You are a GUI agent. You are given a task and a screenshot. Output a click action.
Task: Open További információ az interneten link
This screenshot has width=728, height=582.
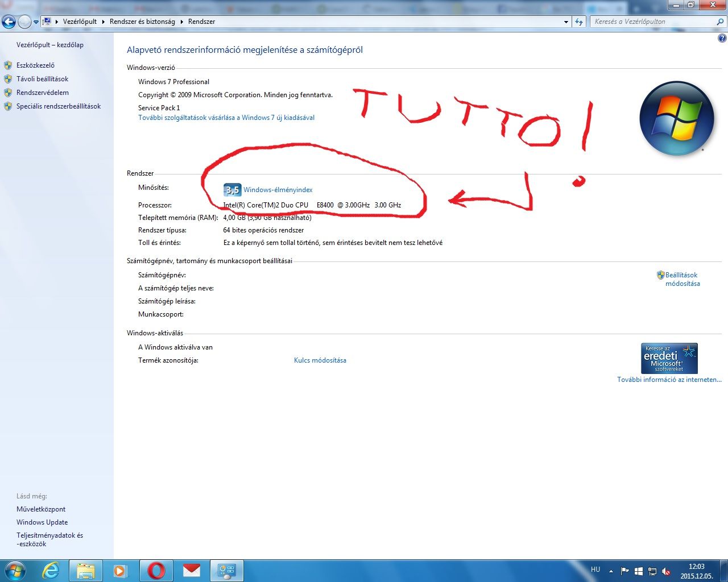(x=669, y=380)
